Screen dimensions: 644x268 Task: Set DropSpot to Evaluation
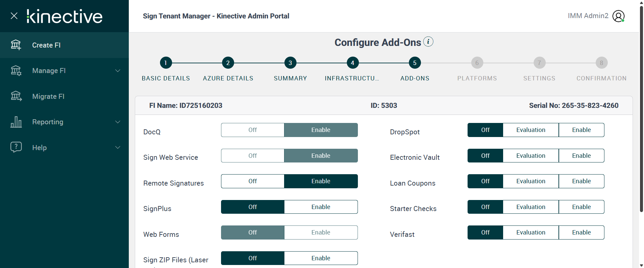(531, 130)
